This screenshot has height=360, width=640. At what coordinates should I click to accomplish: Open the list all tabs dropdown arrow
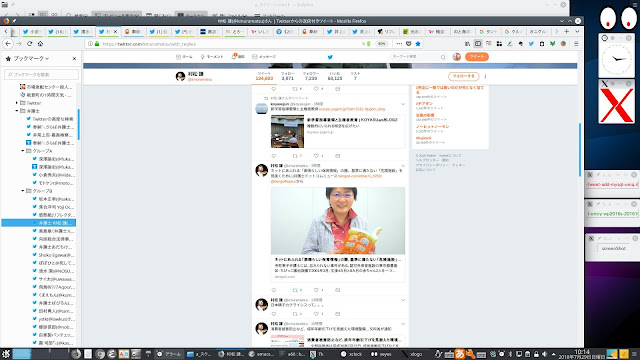click(577, 31)
